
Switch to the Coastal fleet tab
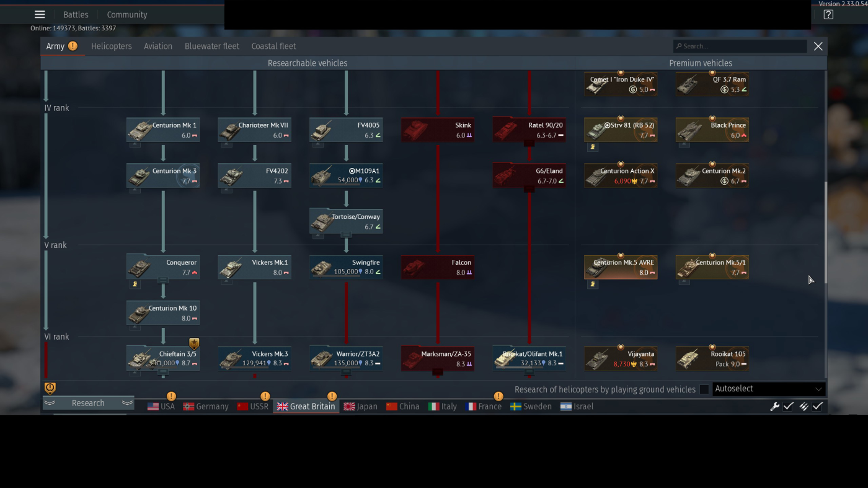click(273, 46)
